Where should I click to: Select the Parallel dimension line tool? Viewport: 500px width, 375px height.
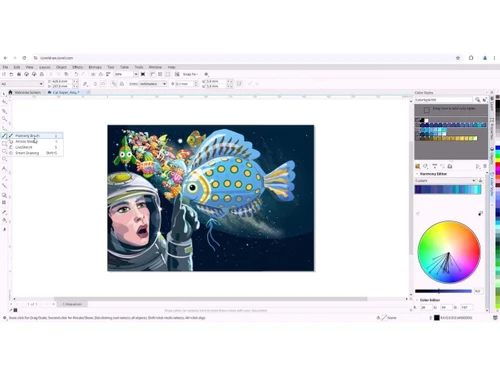[4, 178]
